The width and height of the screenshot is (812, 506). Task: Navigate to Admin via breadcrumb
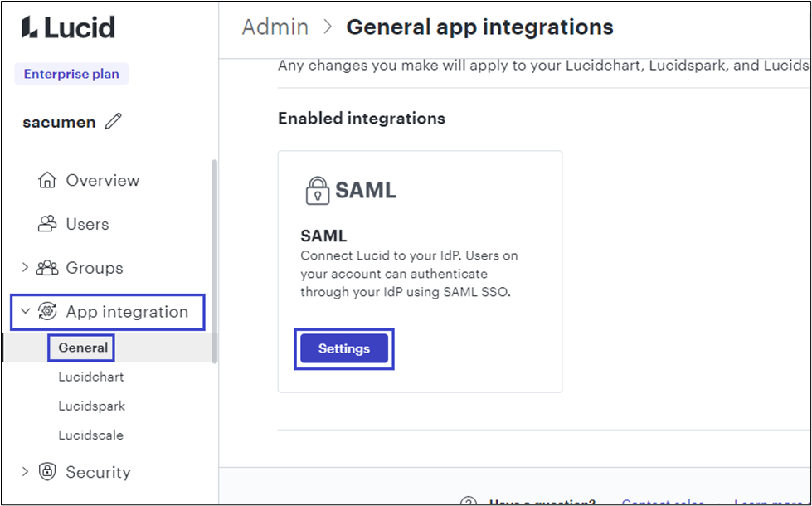(275, 27)
